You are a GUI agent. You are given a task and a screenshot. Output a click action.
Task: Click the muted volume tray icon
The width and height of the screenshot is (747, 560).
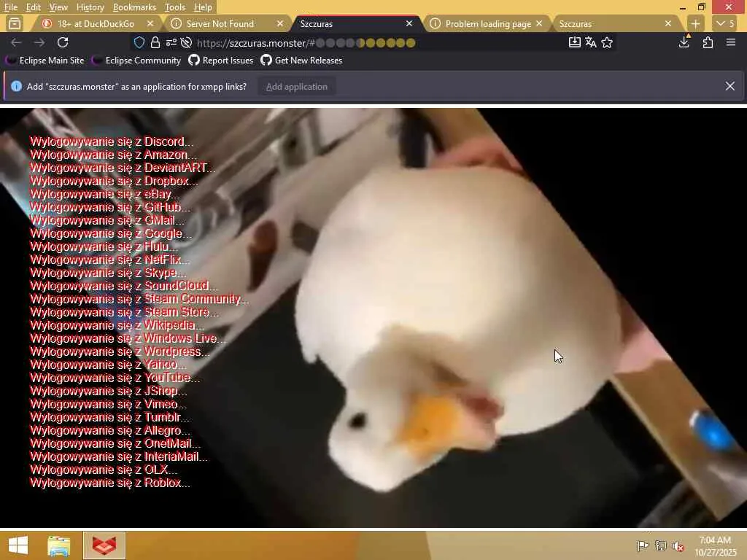coord(678,546)
